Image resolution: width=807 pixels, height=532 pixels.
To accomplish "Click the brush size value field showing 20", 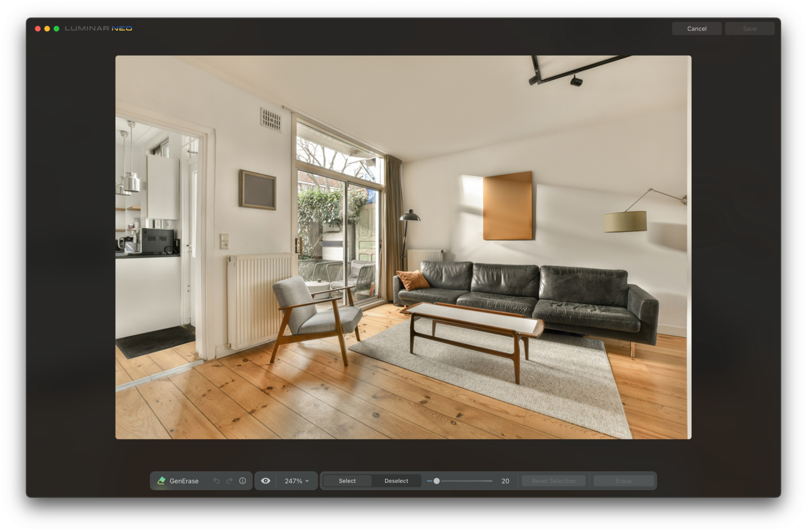I will [505, 481].
